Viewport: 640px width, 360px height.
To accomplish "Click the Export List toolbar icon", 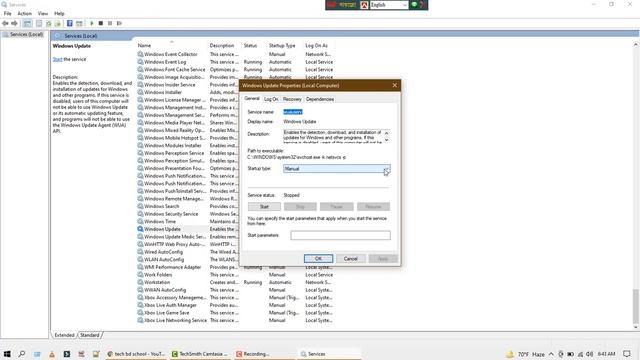I will click(58, 23).
